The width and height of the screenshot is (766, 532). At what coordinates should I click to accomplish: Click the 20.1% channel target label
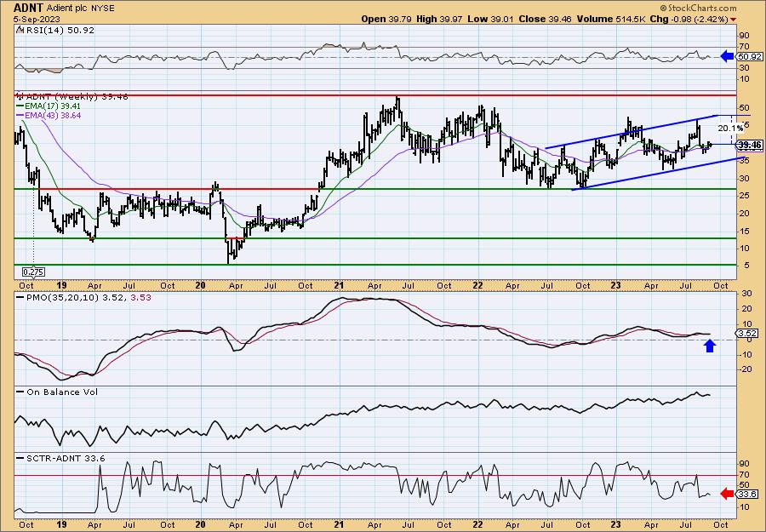730,128
